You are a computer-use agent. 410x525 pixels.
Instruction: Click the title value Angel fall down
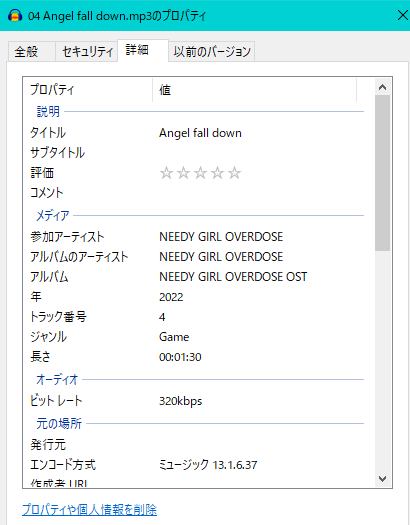200,133
